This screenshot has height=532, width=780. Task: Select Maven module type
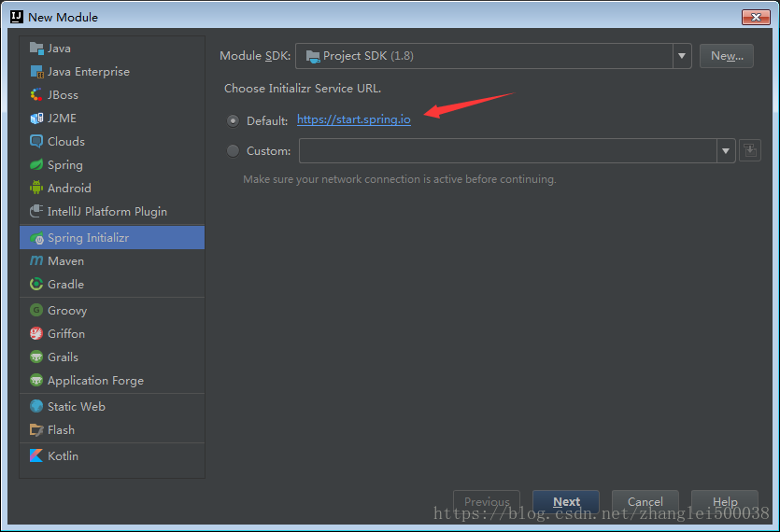coord(112,261)
